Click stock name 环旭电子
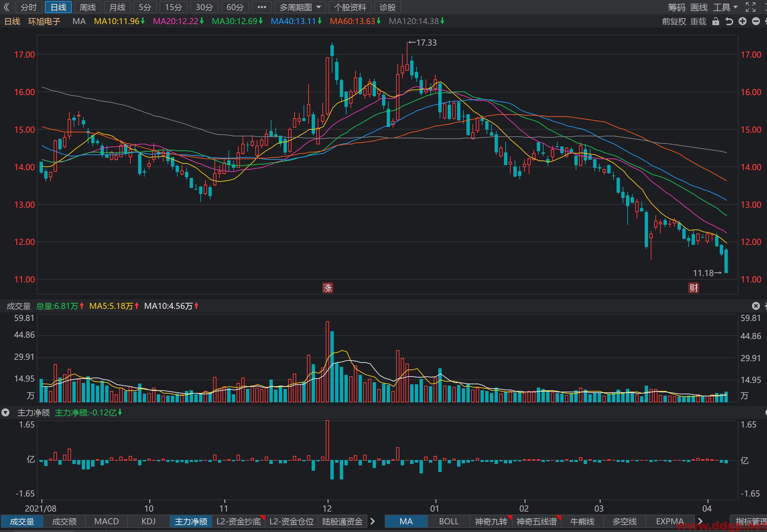Image resolution: width=767 pixels, height=532 pixels. pyautogui.click(x=44, y=21)
